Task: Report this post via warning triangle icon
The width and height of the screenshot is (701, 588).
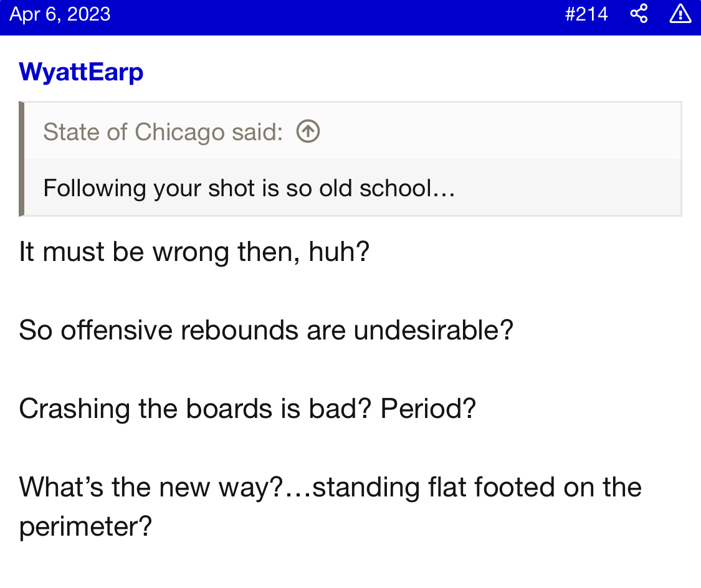Action: [680, 14]
